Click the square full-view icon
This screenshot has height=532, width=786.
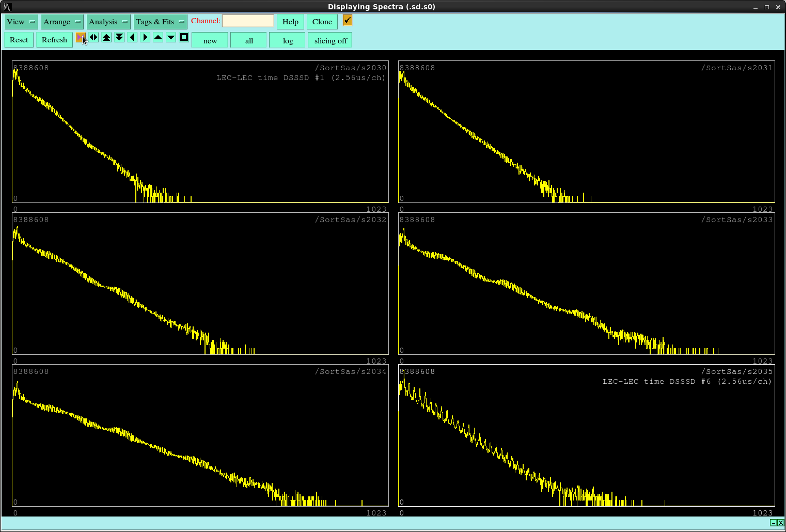184,37
